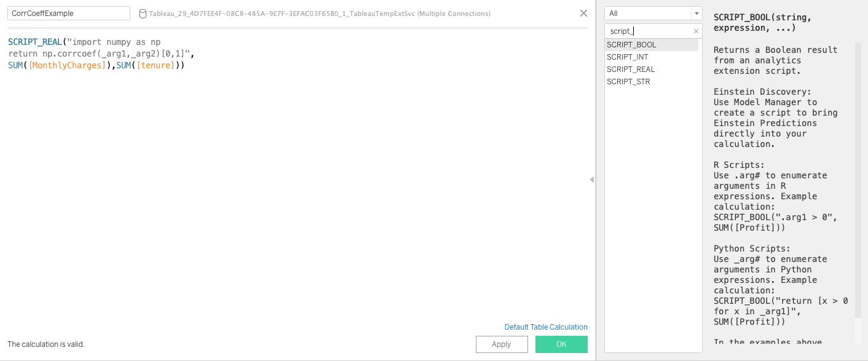This screenshot has height=361, width=868.
Task: Place cursor on the import numpy line
Action: (117, 42)
